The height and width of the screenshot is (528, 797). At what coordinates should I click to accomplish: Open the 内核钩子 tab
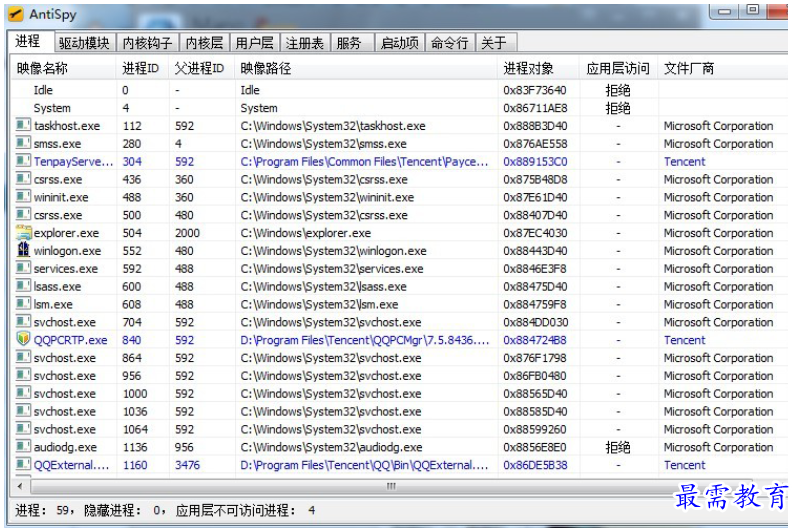click(147, 43)
